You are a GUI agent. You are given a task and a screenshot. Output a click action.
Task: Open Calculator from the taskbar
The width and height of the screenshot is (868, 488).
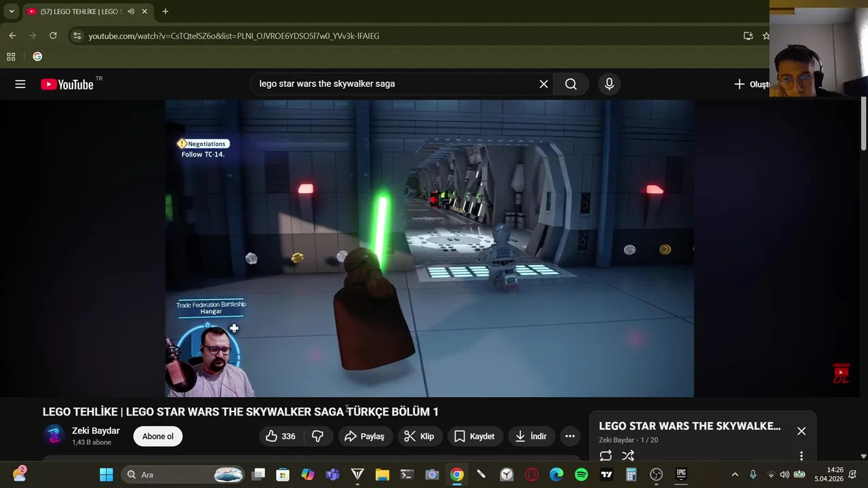pos(631,474)
